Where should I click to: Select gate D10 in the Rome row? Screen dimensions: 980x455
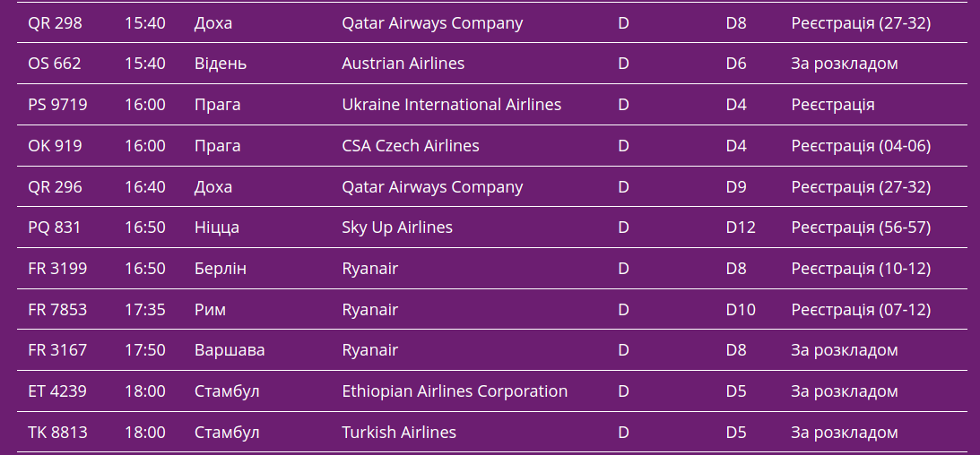(741, 310)
